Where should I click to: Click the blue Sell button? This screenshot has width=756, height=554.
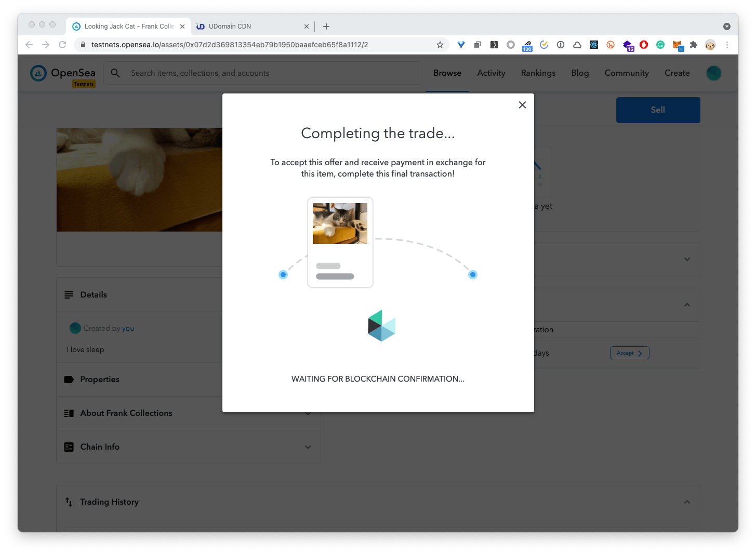tap(658, 110)
